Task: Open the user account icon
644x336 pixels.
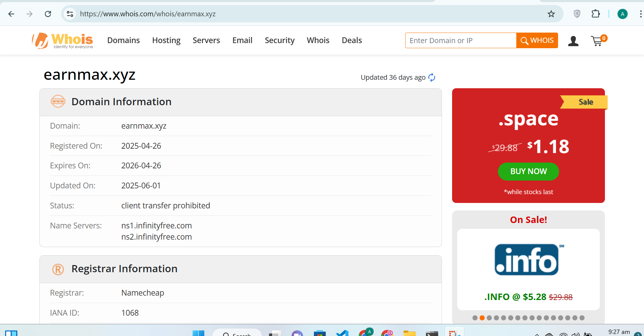Action: click(573, 41)
